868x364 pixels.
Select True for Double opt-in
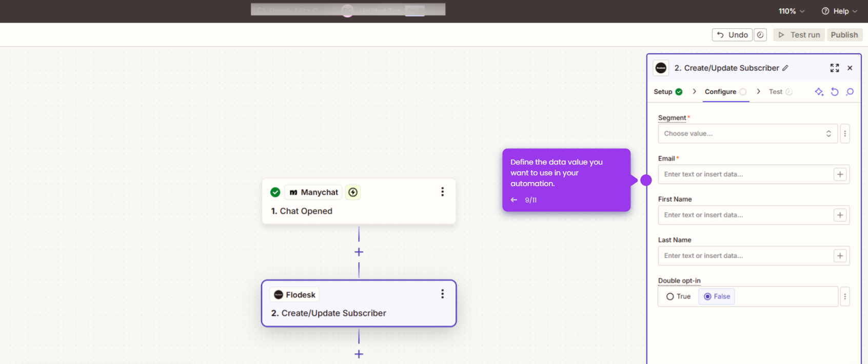tap(678, 296)
